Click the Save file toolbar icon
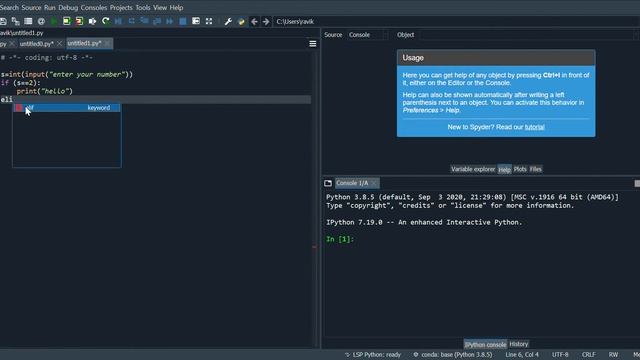 [x=3, y=21]
